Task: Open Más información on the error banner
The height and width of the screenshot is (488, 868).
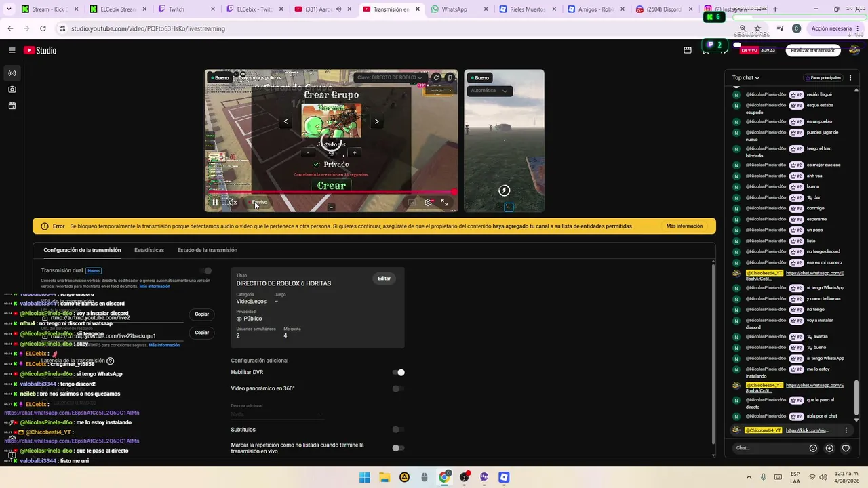Action: (684, 226)
